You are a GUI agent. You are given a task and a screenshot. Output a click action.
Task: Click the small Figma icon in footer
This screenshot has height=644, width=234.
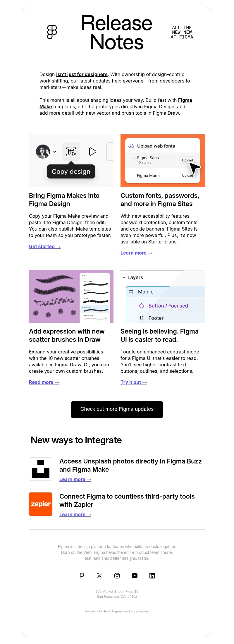coord(82,576)
